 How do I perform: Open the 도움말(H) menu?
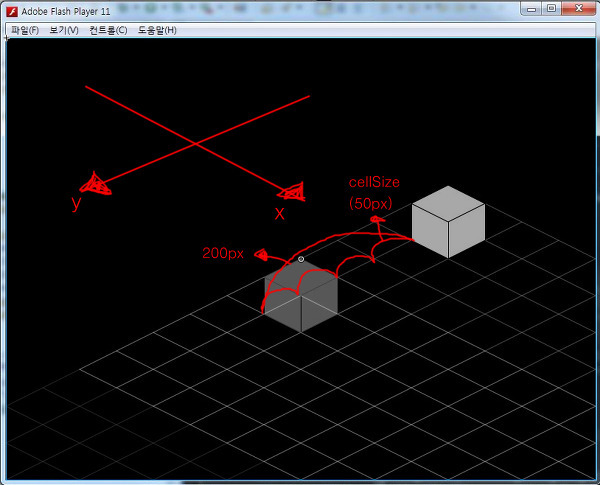pos(157,30)
